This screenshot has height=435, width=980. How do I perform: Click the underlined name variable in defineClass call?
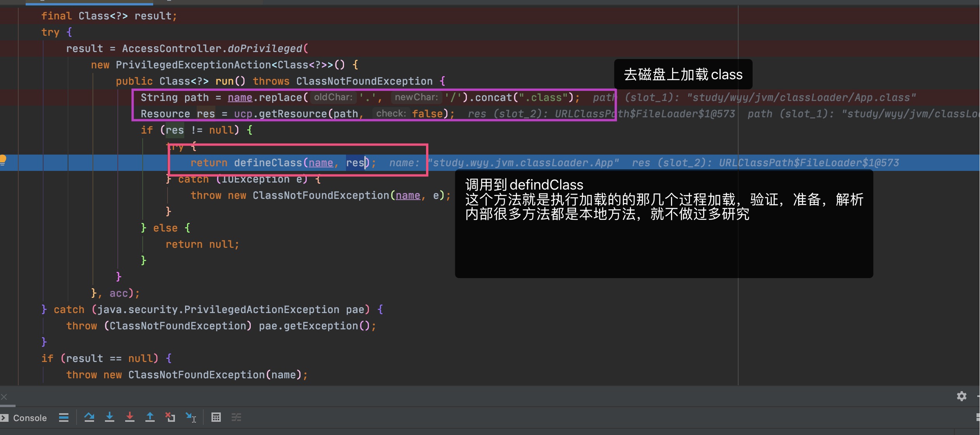[x=321, y=162]
